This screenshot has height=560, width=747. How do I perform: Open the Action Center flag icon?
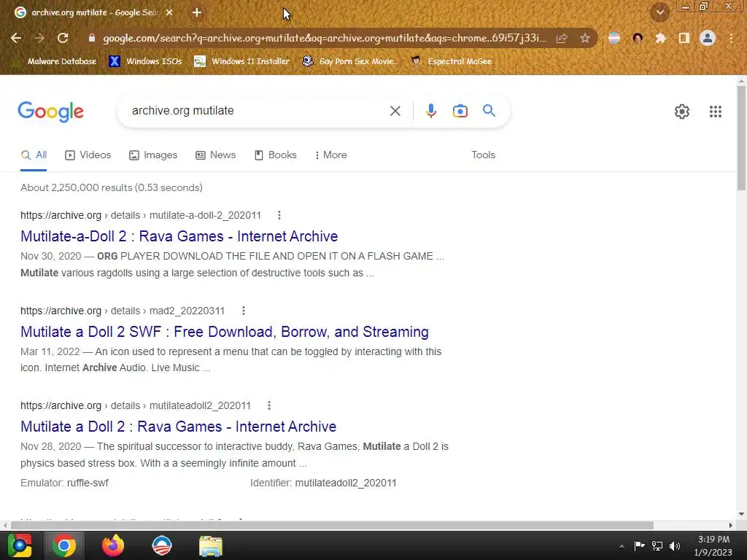pyautogui.click(x=639, y=546)
